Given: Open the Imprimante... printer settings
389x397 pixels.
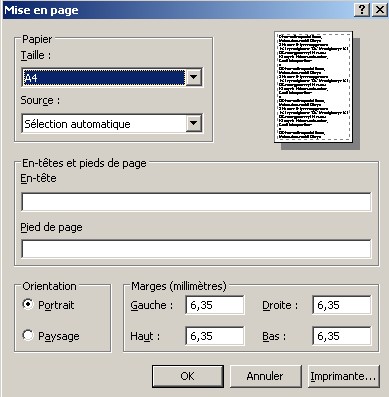Looking at the screenshot, I should pos(343,376).
